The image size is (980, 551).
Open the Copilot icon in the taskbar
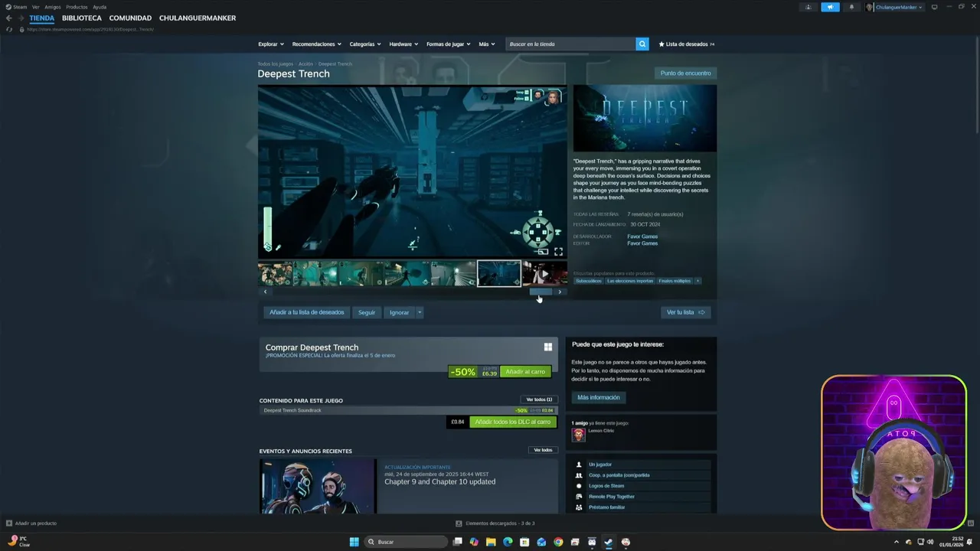(474, 542)
